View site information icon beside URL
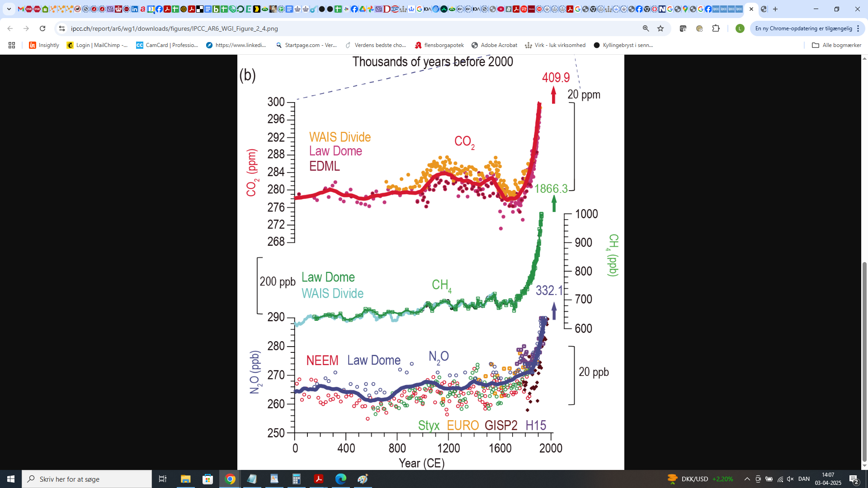This screenshot has height=488, width=868. click(62, 28)
